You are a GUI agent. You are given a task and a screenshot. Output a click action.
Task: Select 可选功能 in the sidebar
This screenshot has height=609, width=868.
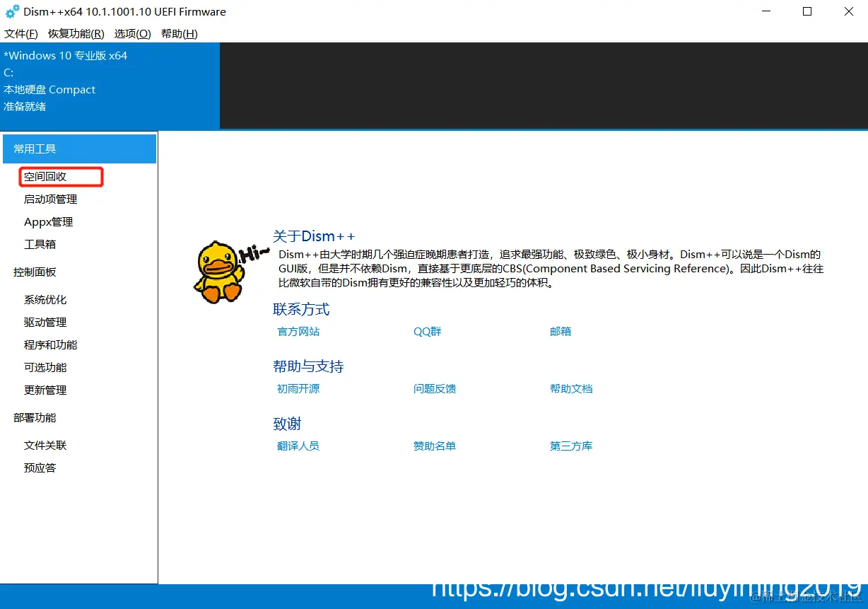click(45, 367)
